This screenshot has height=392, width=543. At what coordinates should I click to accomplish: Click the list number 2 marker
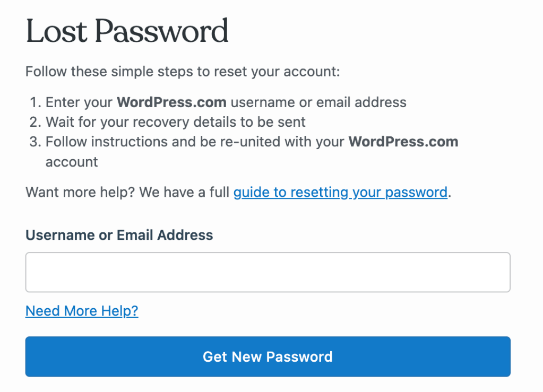34,122
